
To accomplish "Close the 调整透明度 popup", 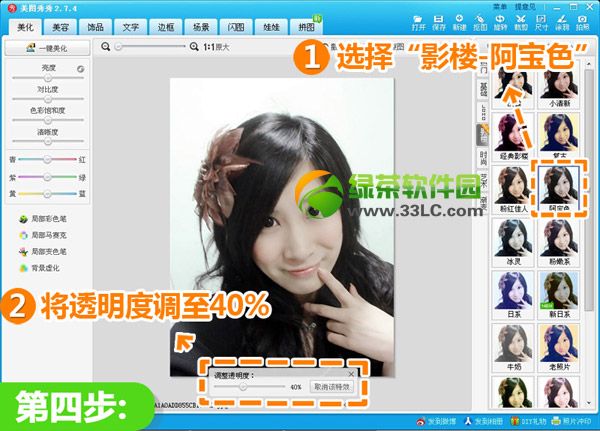I will (351, 374).
